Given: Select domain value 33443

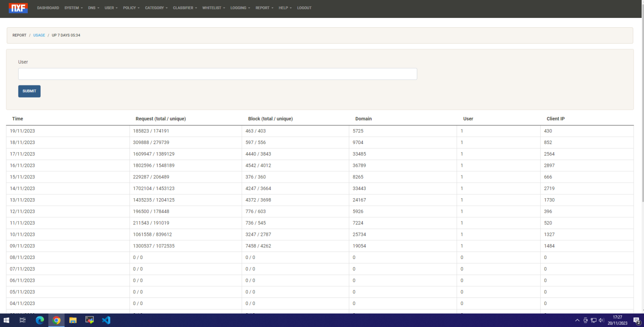Looking at the screenshot, I should point(360,189).
